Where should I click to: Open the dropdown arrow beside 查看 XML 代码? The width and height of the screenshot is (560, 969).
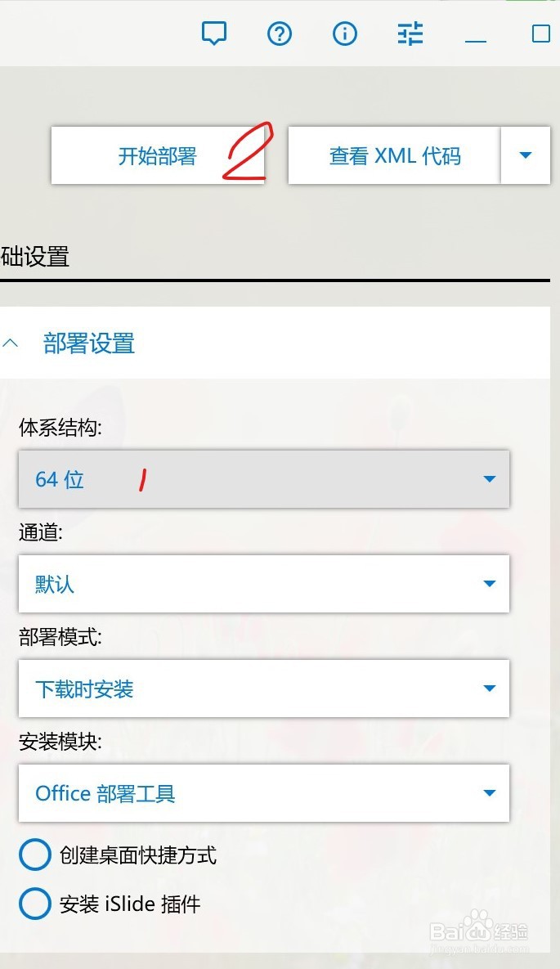[526, 155]
